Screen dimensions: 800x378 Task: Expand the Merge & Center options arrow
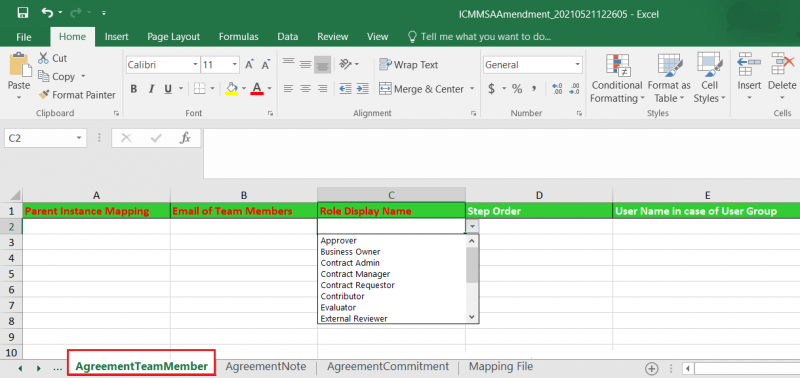pyautogui.click(x=472, y=89)
